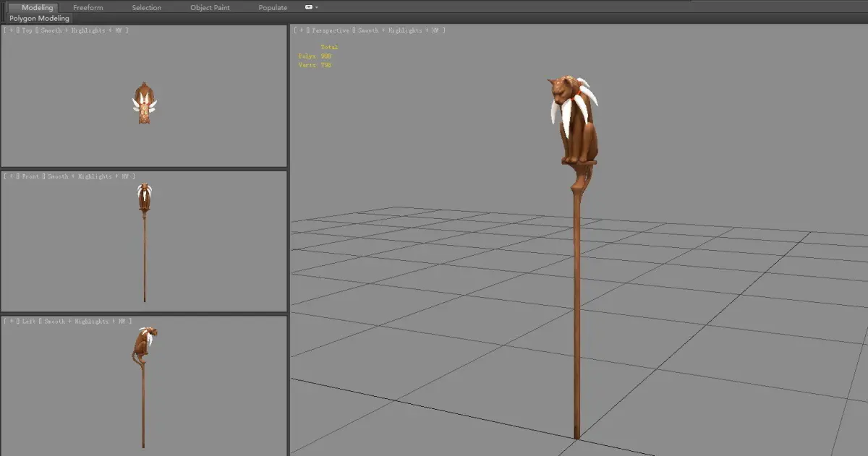Switch to the Object Paint tab
The height and width of the screenshot is (456, 868).
click(x=210, y=7)
